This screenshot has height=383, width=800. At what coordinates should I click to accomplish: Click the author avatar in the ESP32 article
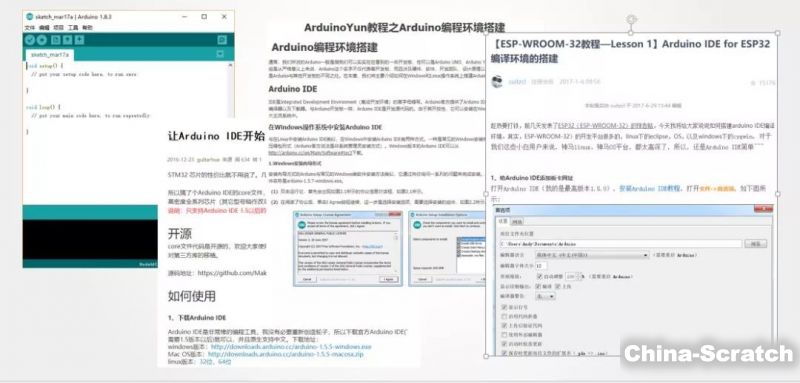(497, 82)
